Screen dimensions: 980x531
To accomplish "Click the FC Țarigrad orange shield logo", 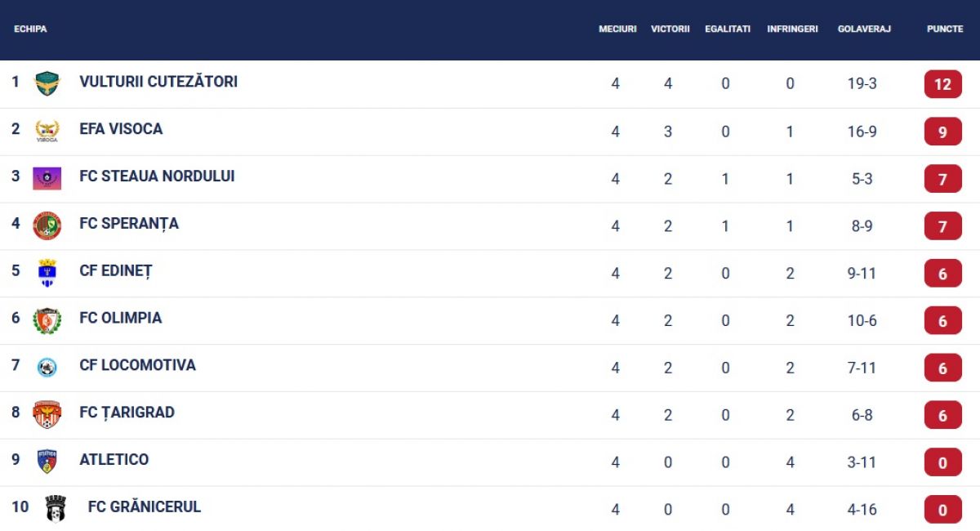I will [47, 415].
